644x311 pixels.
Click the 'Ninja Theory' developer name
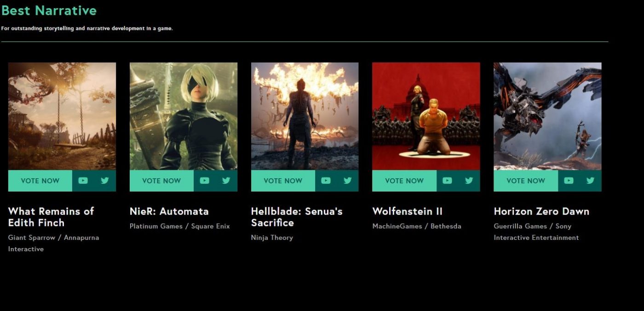coord(272,237)
